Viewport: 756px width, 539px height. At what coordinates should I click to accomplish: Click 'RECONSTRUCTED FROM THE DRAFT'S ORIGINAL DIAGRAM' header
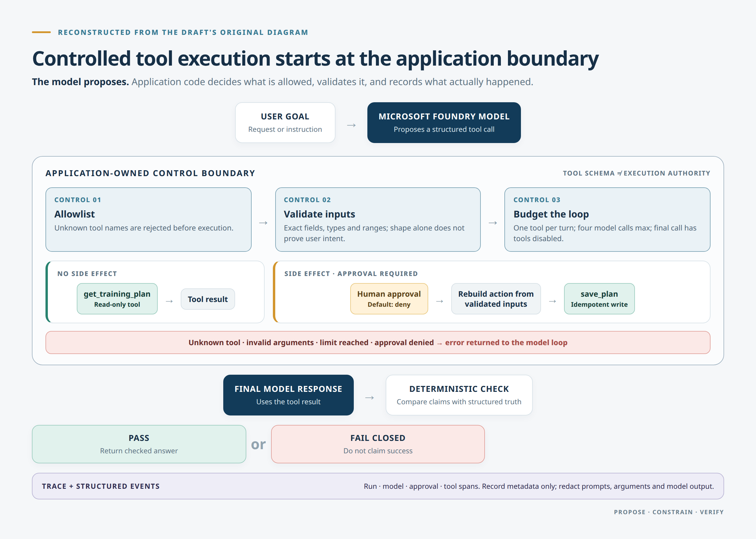(x=183, y=32)
